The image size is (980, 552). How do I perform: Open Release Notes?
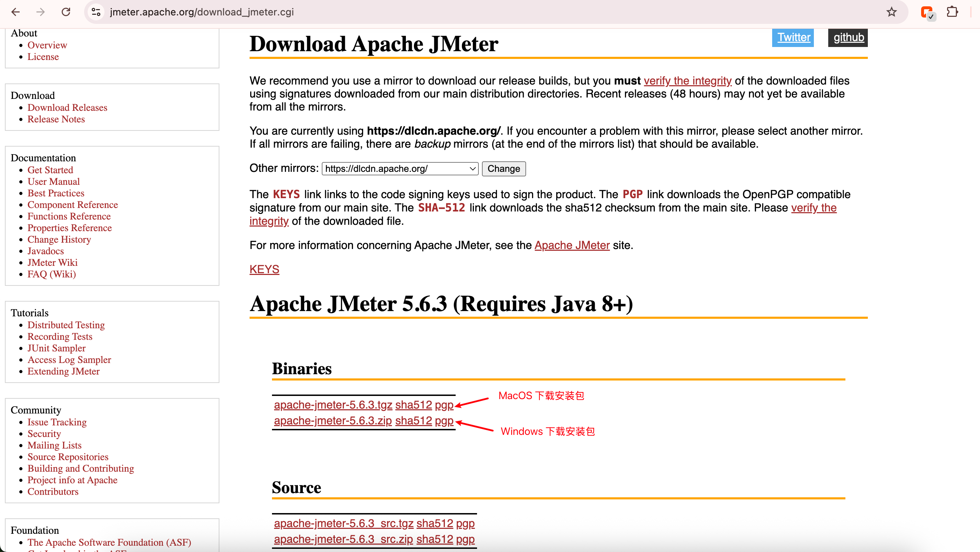56,119
